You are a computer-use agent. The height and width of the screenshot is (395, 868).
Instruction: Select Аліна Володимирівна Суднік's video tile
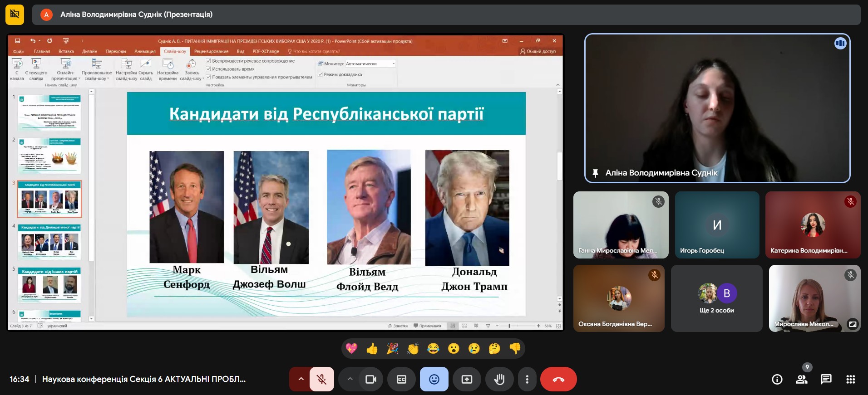[x=717, y=108]
